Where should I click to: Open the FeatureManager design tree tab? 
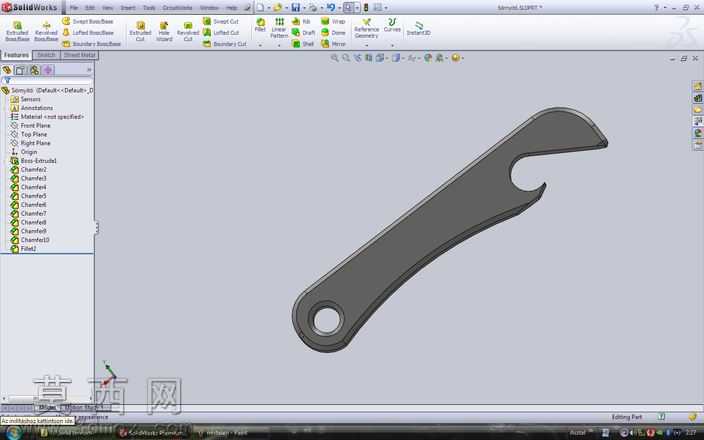coord(7,70)
